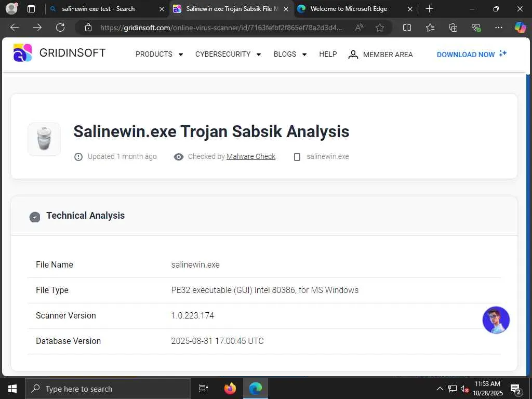Open the support chat avatar bubble
This screenshot has height=399, width=532.
(x=496, y=320)
